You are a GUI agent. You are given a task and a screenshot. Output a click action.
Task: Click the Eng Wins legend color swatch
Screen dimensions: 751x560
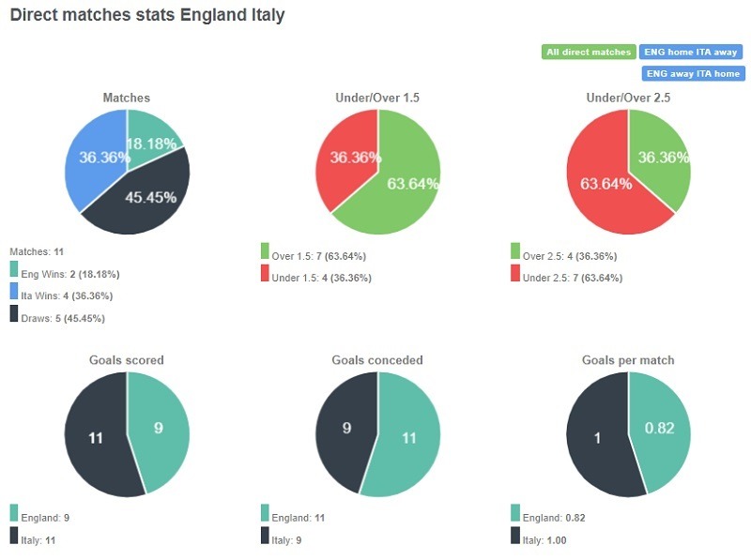(14, 270)
